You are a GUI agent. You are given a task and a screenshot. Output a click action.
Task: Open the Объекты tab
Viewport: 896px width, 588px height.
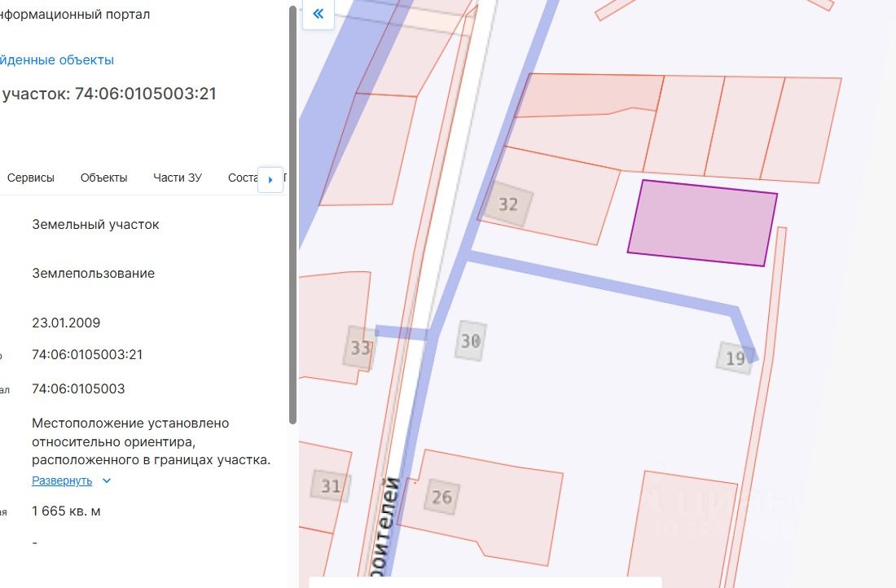click(x=103, y=178)
